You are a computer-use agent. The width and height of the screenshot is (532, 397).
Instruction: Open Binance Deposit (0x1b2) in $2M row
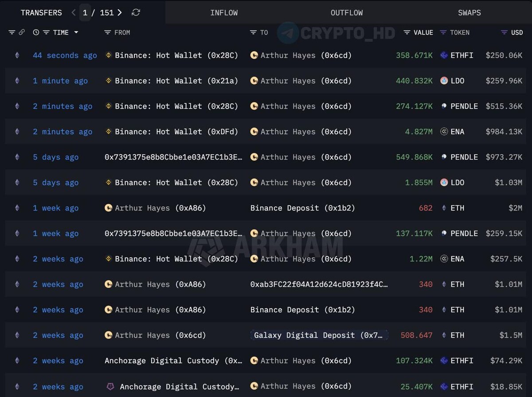[x=303, y=208]
